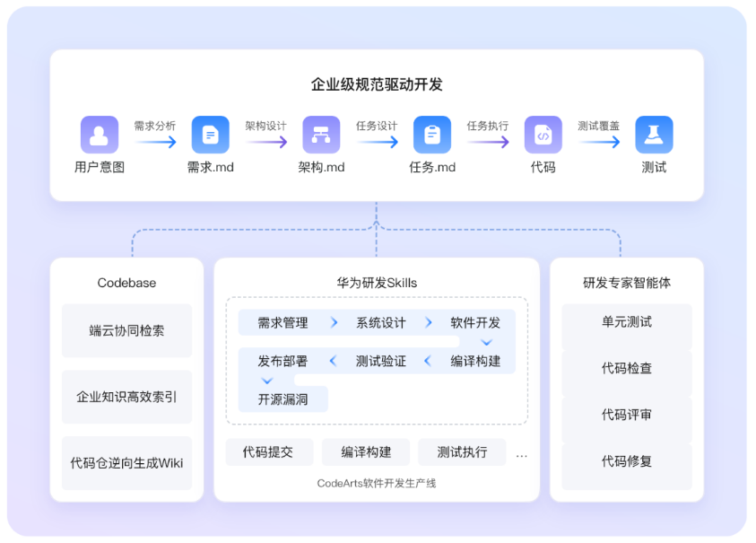Click the 任务执行 arrow
Image resolution: width=756 pixels, height=543 pixels.
coord(489,142)
